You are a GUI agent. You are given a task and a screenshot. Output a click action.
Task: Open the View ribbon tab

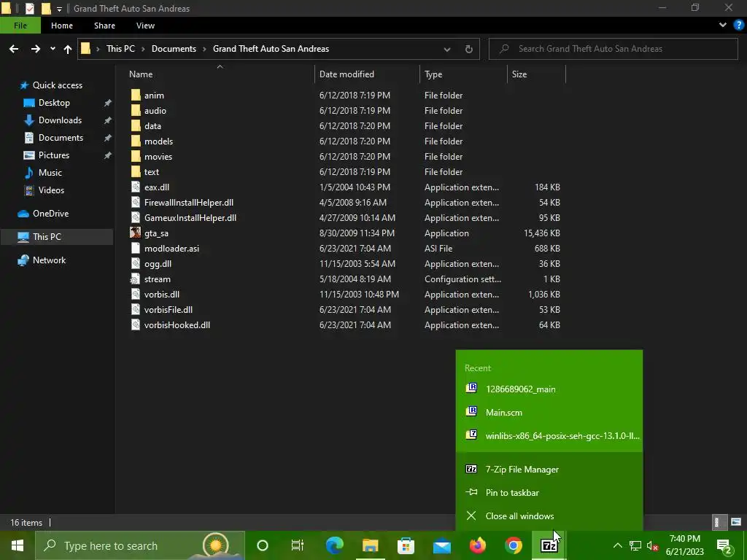click(145, 26)
